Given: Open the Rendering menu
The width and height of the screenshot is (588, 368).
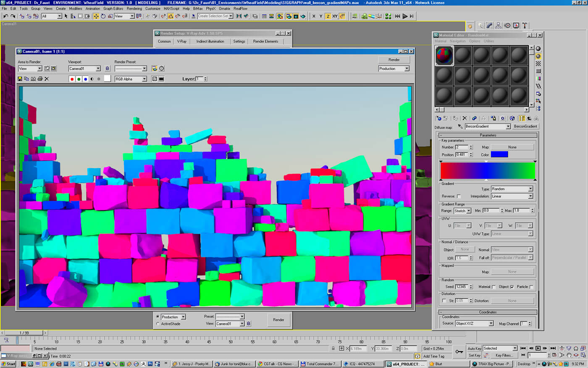Looking at the screenshot, I should (x=134, y=8).
